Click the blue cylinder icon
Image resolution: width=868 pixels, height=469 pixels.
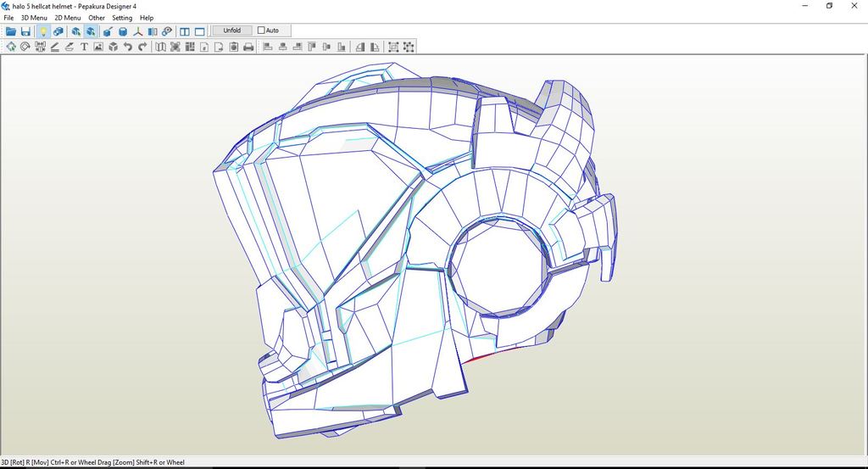[123, 31]
